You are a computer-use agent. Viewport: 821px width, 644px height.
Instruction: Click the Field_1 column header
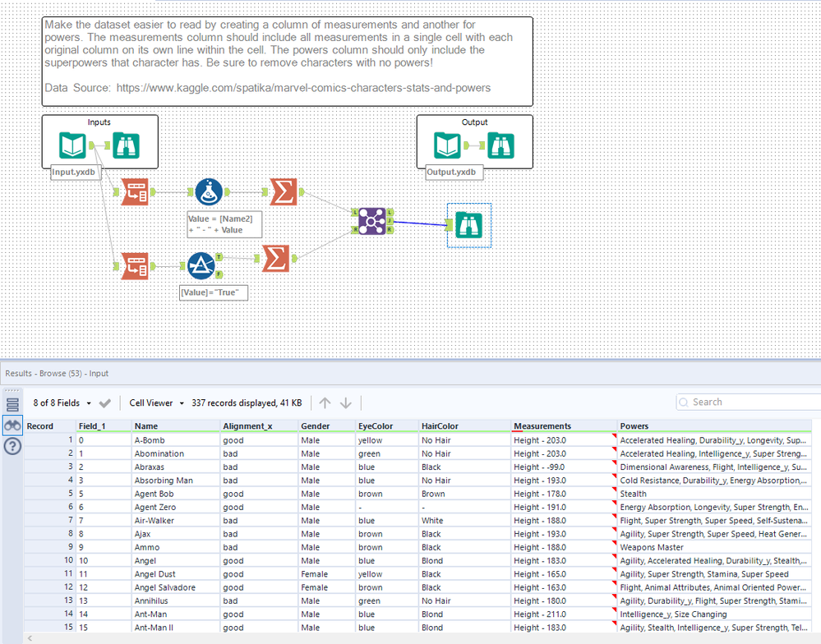(x=104, y=425)
